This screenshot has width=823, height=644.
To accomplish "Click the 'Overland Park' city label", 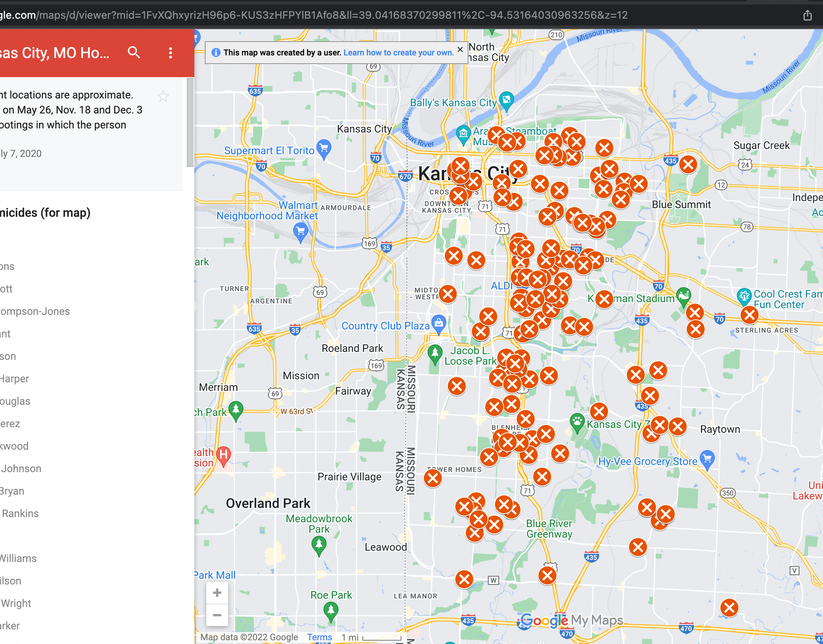I will (x=268, y=503).
